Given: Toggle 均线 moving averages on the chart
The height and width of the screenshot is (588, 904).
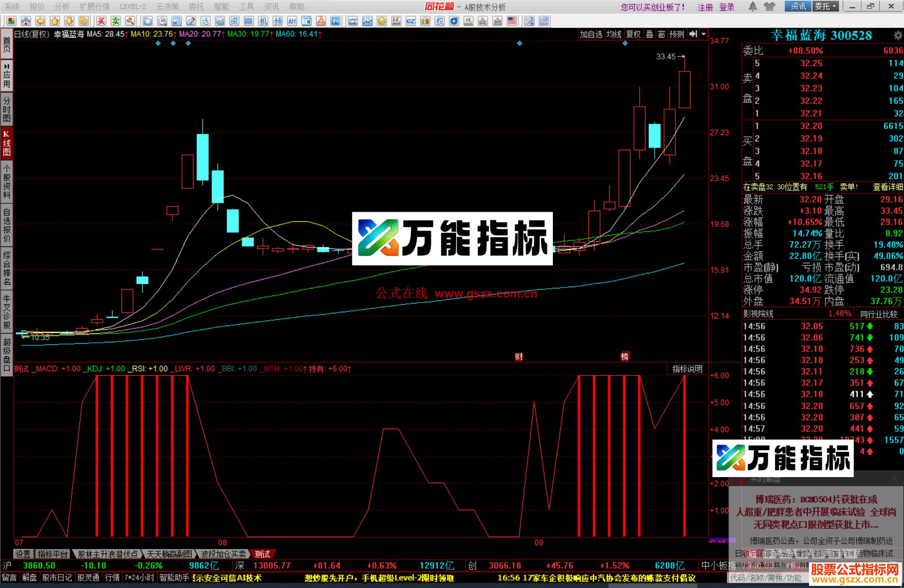Looking at the screenshot, I should pos(613,35).
